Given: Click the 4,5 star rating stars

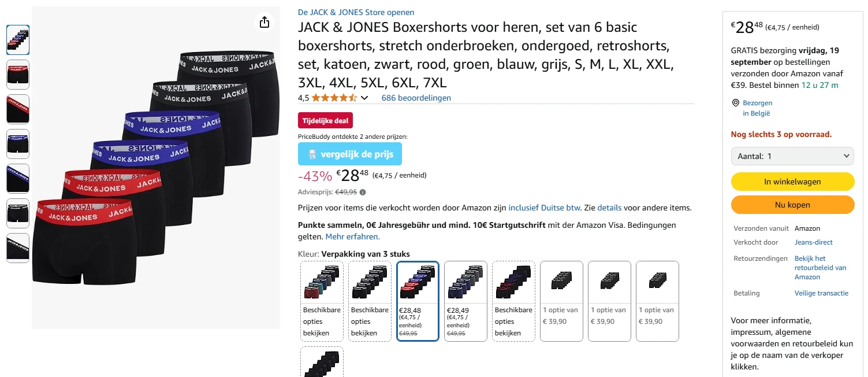Looking at the screenshot, I should point(333,97).
